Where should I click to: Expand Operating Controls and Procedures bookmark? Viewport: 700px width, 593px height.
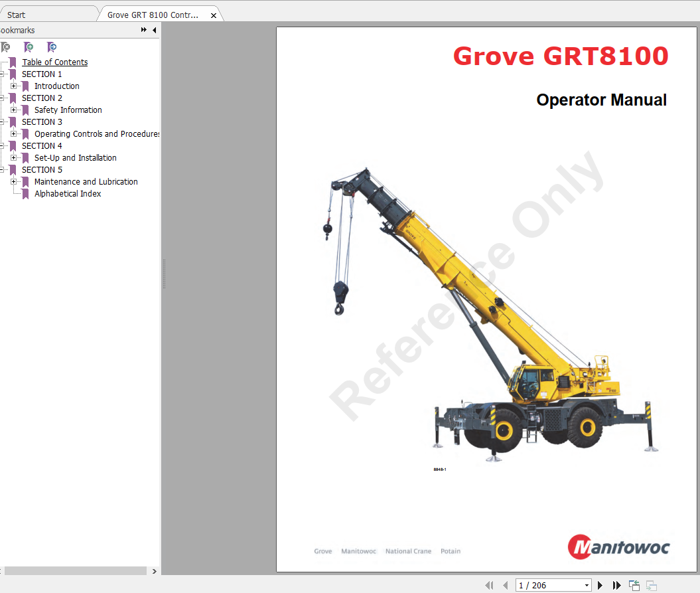click(x=13, y=133)
